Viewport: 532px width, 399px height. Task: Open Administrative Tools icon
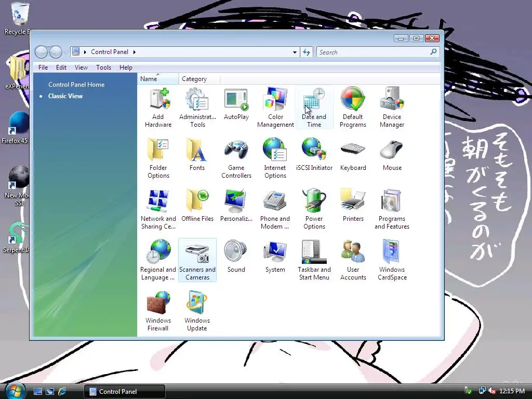[197, 108]
